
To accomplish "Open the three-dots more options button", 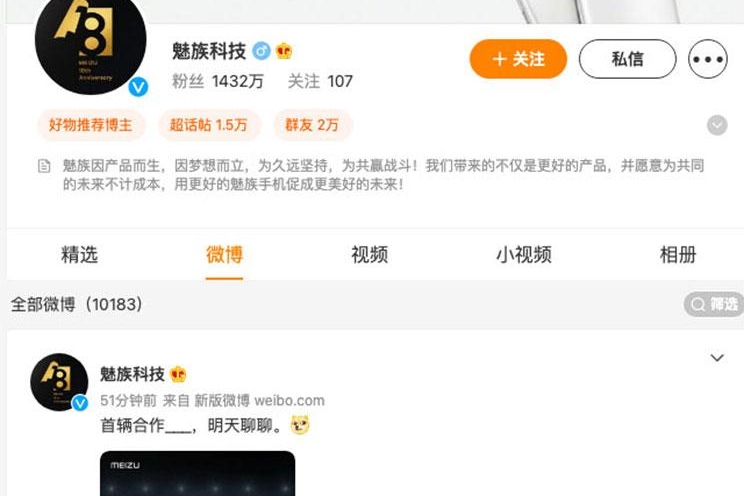I will tap(707, 59).
